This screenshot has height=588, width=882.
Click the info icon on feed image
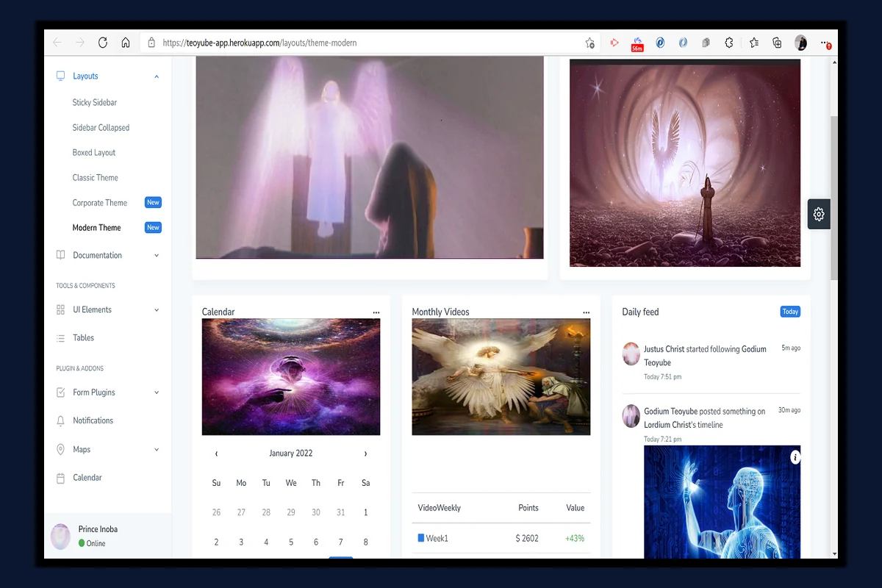[x=795, y=457]
